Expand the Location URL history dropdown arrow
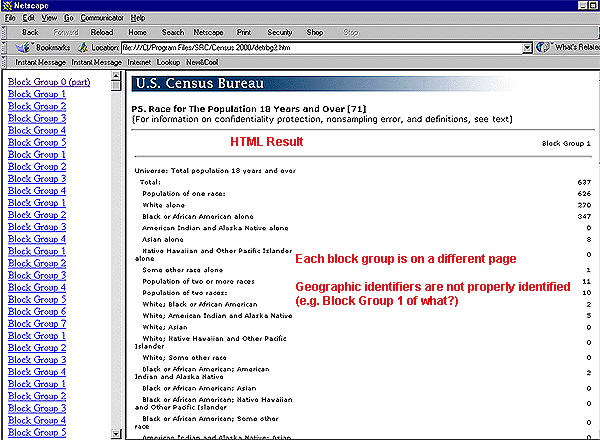This screenshot has height=440, width=600. [x=529, y=47]
